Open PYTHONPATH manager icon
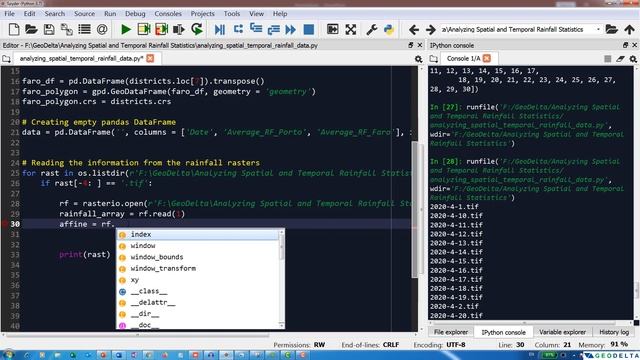This screenshot has height=360, width=640. (x=389, y=29)
